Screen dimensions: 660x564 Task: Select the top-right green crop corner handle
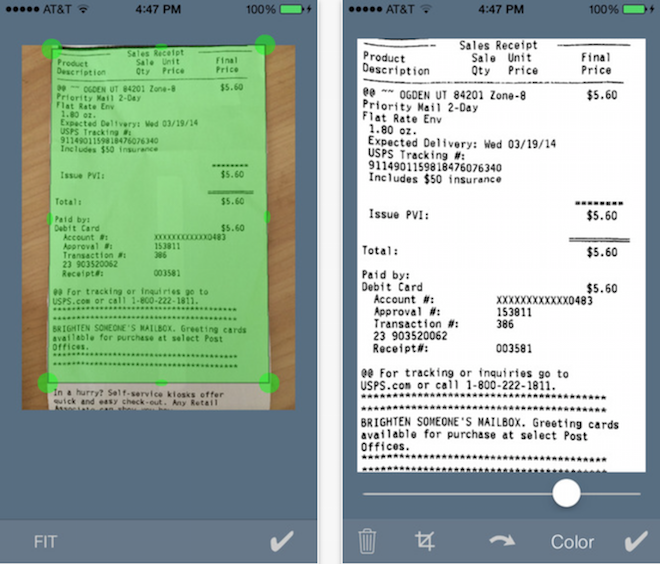click(265, 45)
